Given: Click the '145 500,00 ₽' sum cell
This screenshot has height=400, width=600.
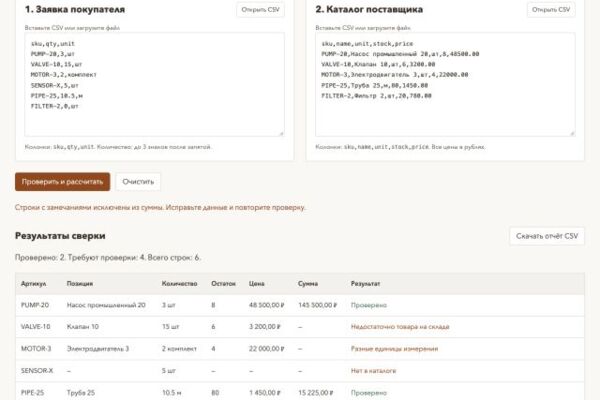Looking at the screenshot, I should coord(318,305).
